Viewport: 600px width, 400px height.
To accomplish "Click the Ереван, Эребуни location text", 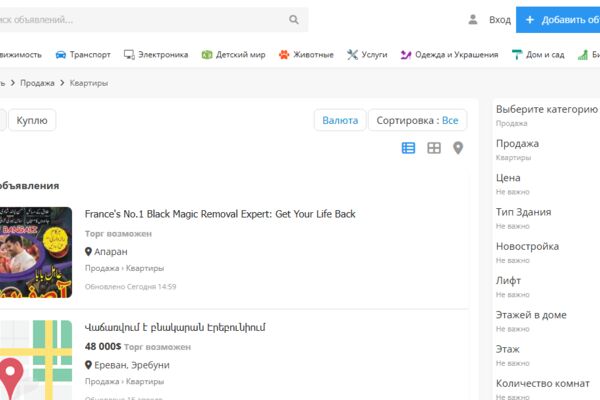I will pos(132,365).
